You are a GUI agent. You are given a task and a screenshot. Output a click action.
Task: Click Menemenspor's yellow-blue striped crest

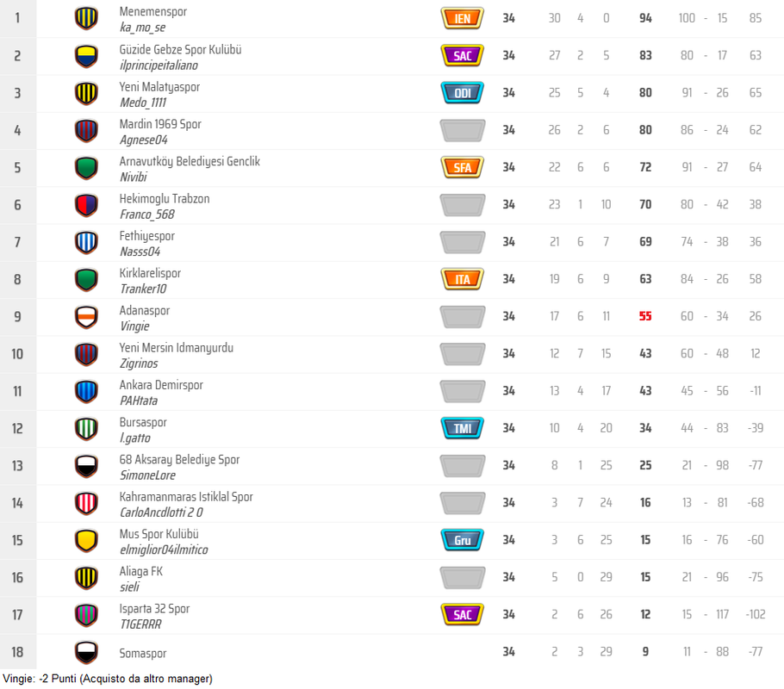click(x=86, y=18)
